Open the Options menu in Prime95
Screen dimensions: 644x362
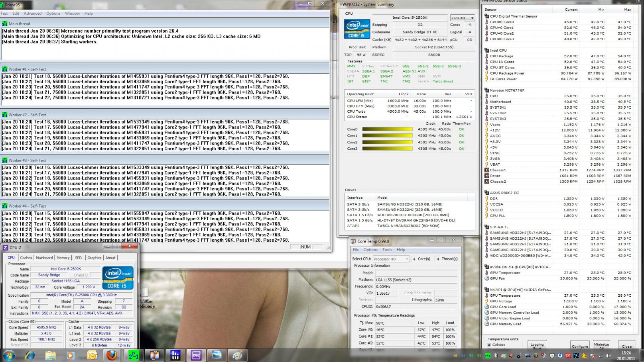53,14
